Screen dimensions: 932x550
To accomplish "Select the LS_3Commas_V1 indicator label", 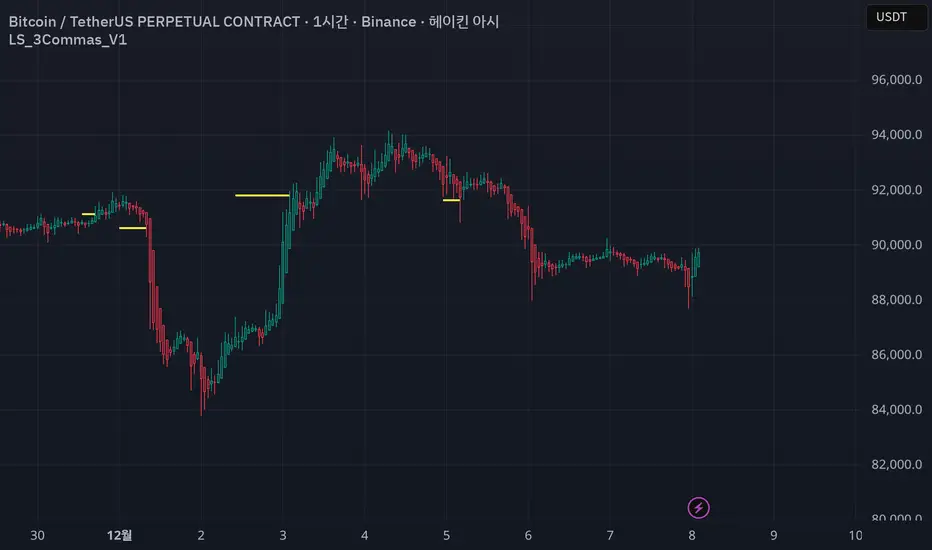I will tap(67, 40).
